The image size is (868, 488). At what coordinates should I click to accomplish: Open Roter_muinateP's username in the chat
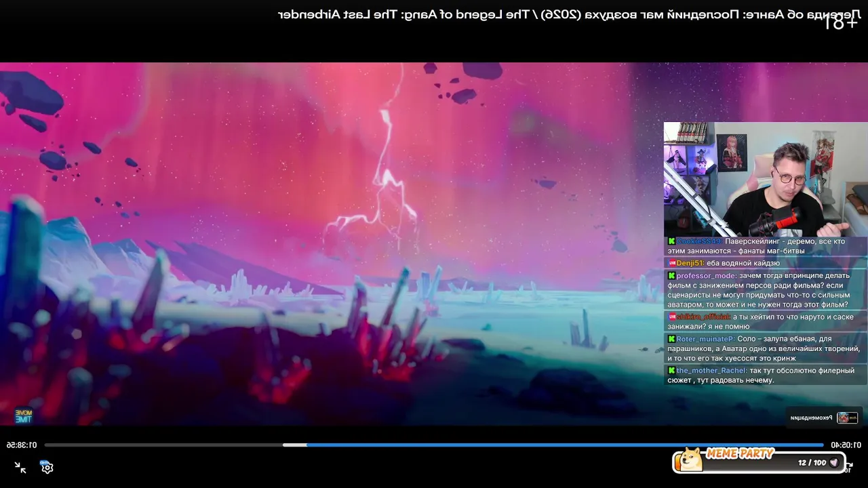(x=705, y=339)
